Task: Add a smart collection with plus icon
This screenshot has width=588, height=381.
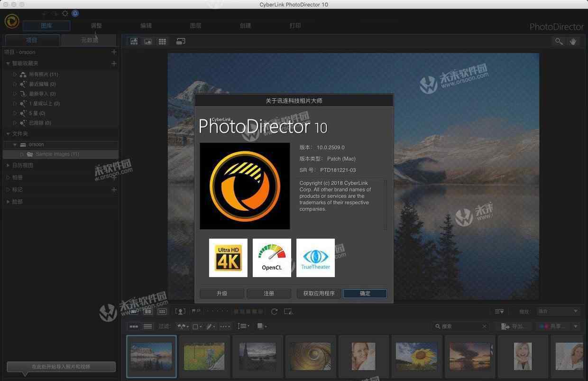Action: click(x=114, y=63)
